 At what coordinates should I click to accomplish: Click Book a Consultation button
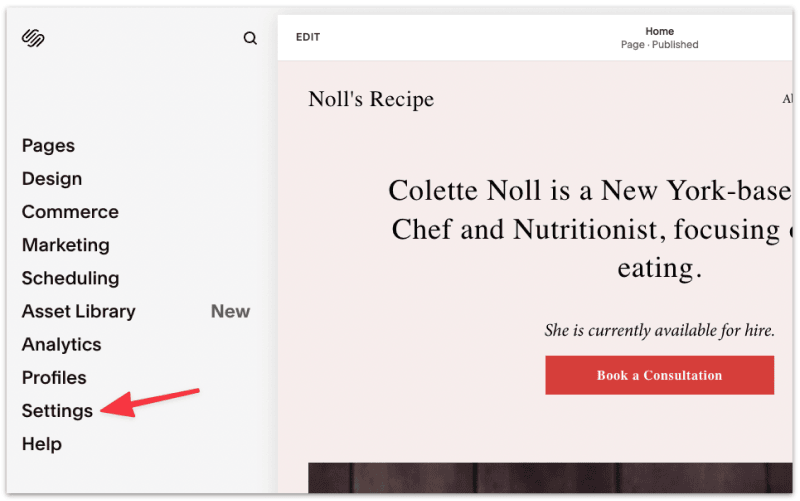click(659, 375)
